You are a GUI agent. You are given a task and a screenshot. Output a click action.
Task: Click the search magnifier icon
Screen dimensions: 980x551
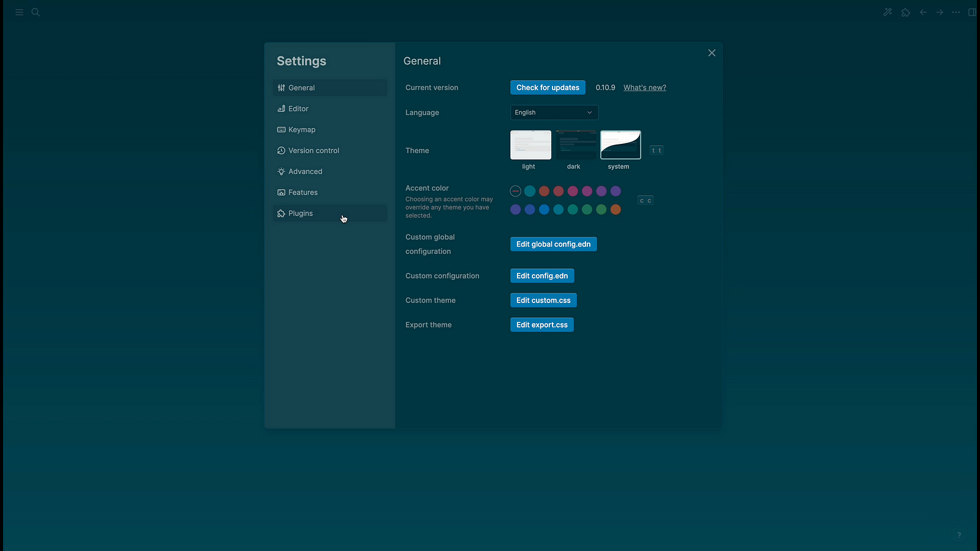[36, 12]
